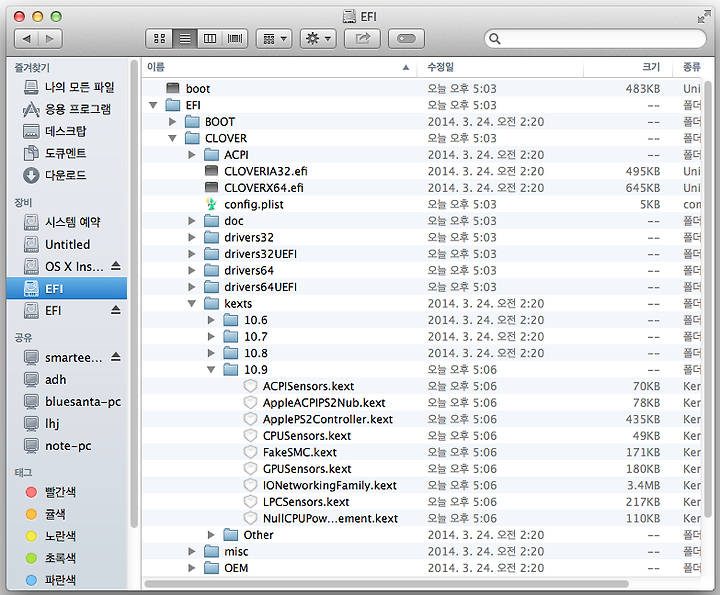This screenshot has height=595, width=720.
Task: Collapse the CLOVER folder
Action: (x=173, y=138)
